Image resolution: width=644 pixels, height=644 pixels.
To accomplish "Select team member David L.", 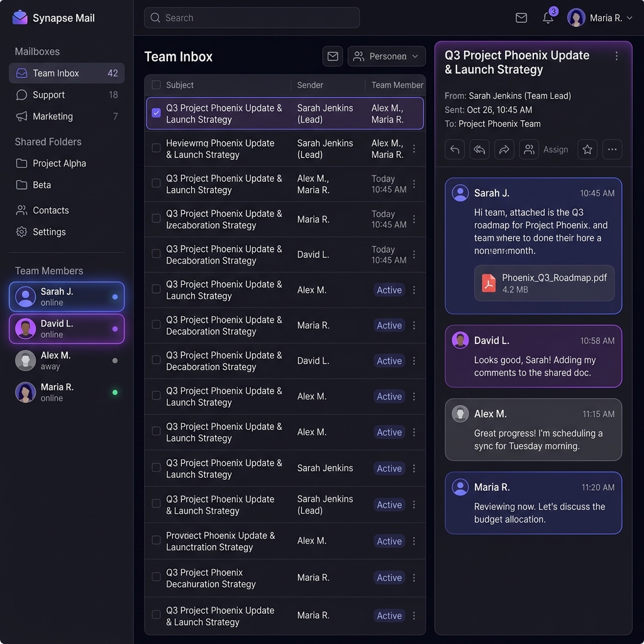I will click(x=67, y=328).
